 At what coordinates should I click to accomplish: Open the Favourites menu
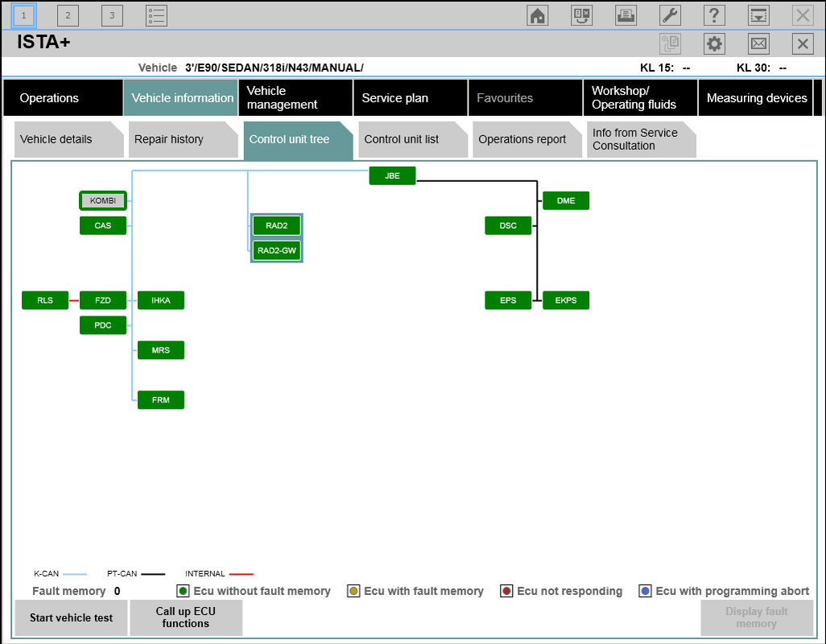(x=525, y=98)
